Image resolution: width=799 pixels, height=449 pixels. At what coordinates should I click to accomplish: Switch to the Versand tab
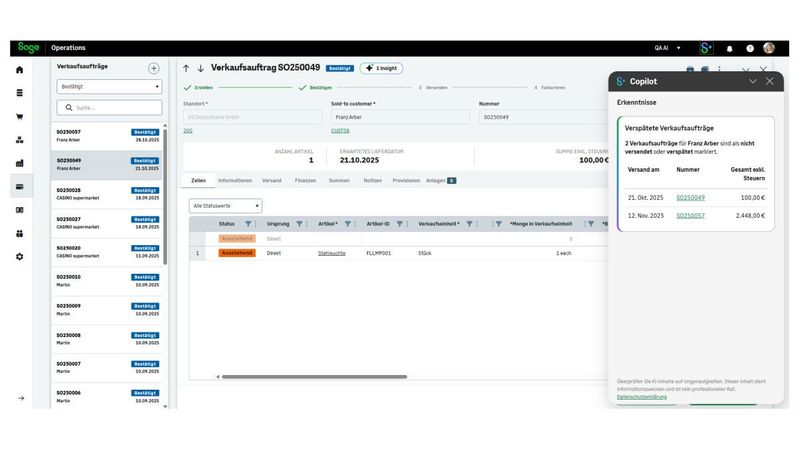pyautogui.click(x=272, y=180)
